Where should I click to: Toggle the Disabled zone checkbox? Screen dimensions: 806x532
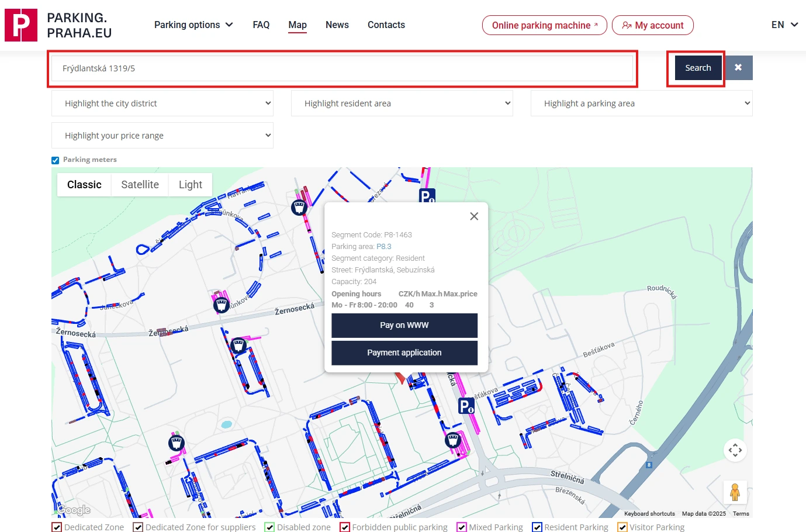click(x=269, y=527)
